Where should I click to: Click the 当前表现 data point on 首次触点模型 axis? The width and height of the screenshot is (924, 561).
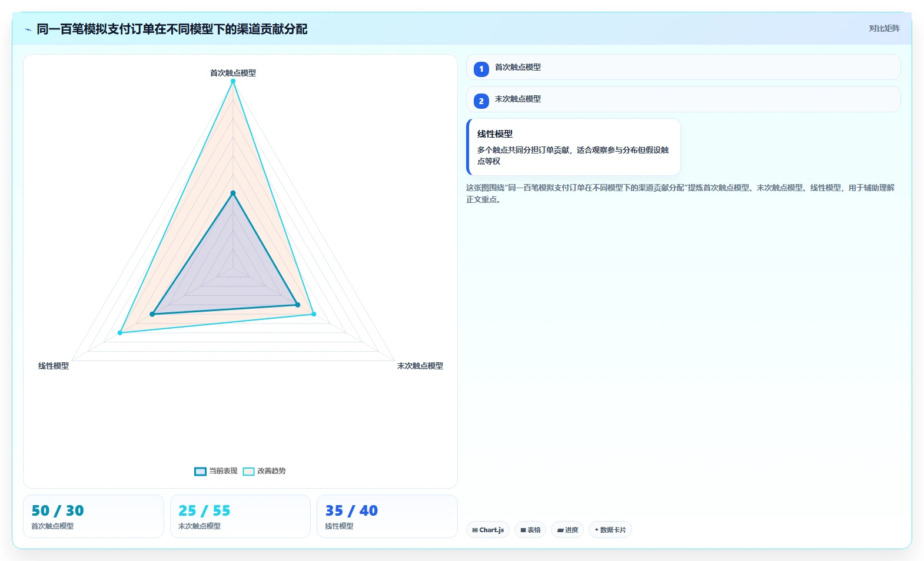(233, 193)
